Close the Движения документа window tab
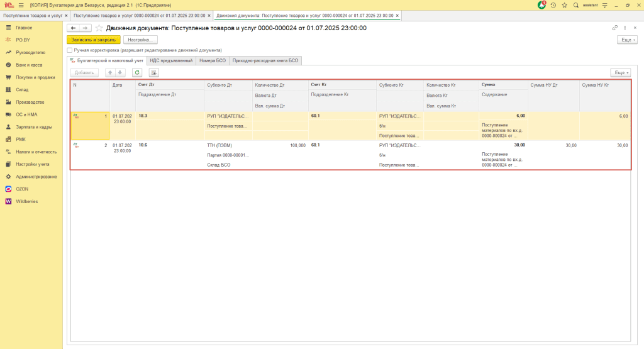Viewport: 644px width, 349px height. pos(397,16)
